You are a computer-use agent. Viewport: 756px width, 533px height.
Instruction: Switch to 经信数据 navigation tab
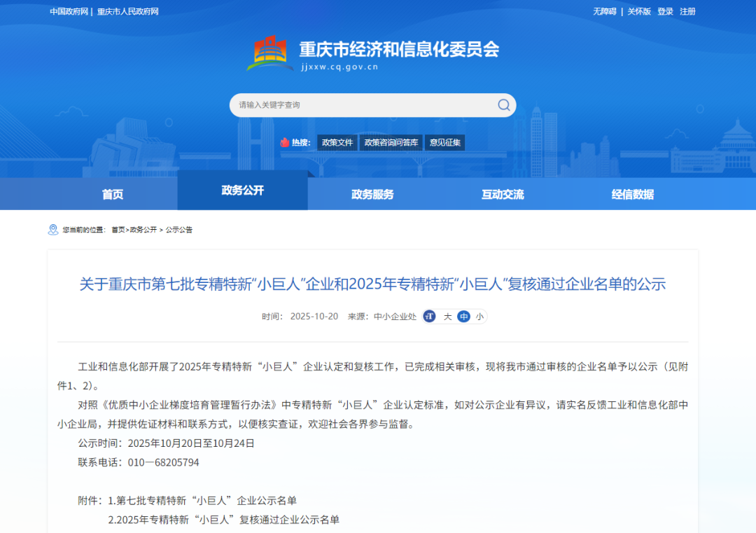(x=632, y=195)
